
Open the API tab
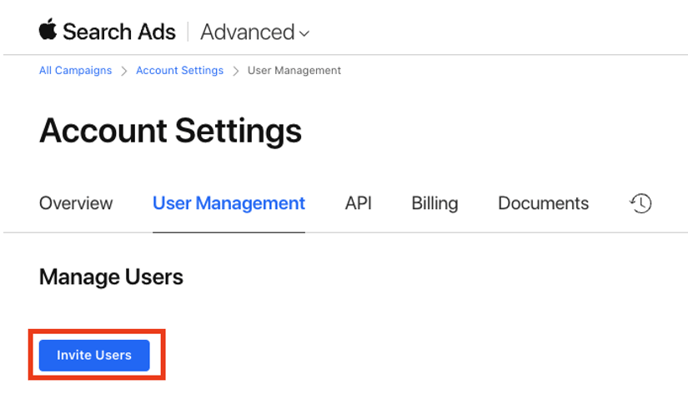(358, 203)
